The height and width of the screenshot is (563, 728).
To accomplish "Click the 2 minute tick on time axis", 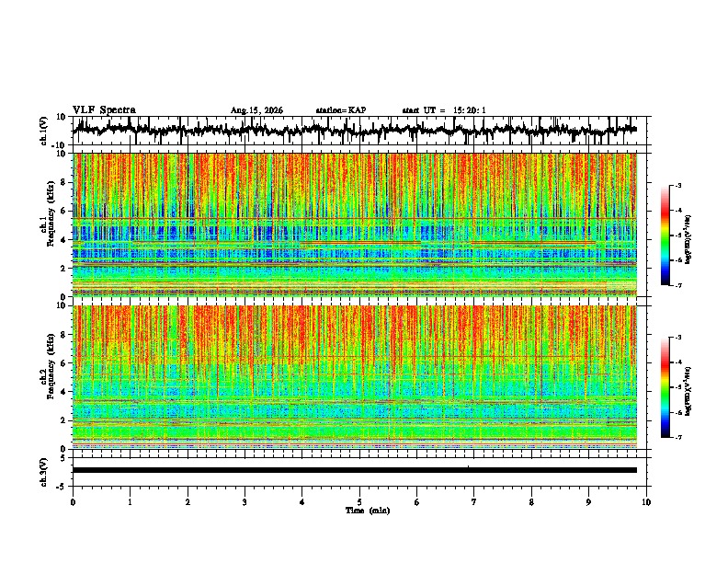I will click(x=188, y=502).
